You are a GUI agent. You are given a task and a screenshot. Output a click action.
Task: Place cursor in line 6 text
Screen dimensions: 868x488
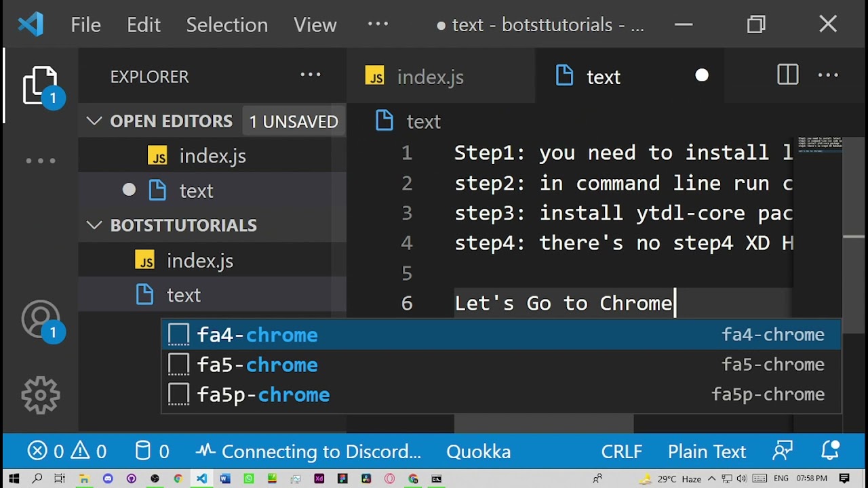tap(564, 303)
